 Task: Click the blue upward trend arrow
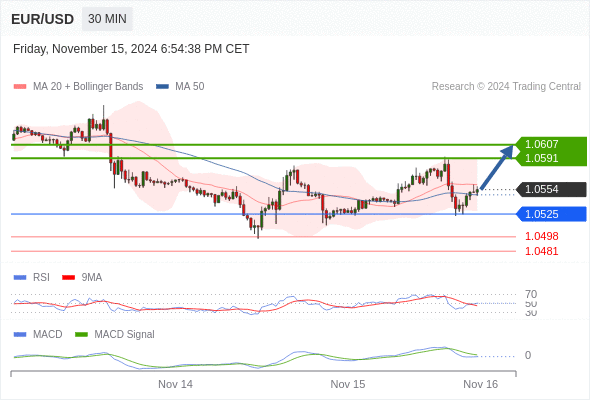point(497,167)
